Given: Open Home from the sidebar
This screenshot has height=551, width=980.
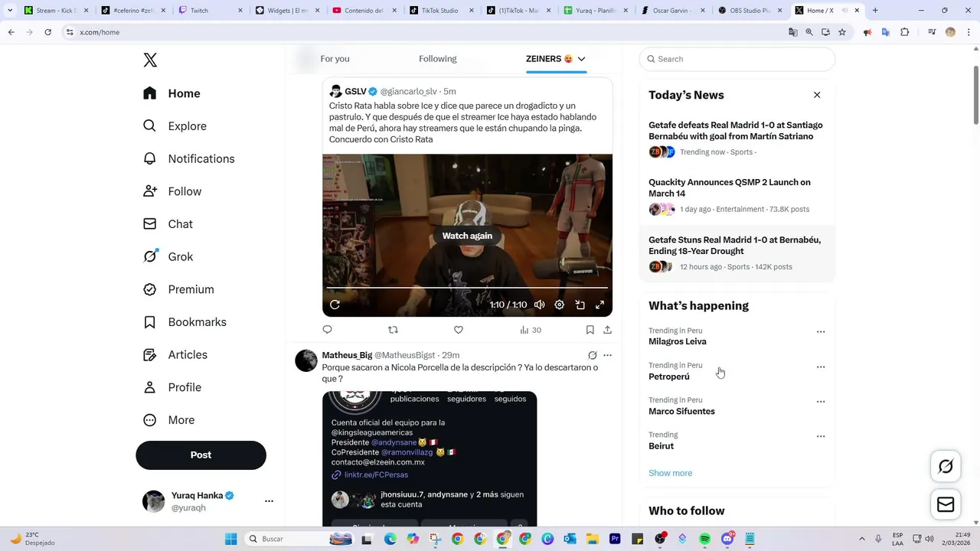Looking at the screenshot, I should point(171,93).
